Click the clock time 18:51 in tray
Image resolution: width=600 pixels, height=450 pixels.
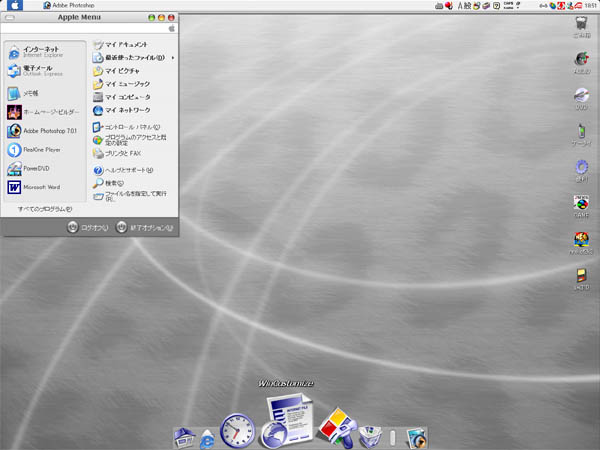tap(590, 5)
